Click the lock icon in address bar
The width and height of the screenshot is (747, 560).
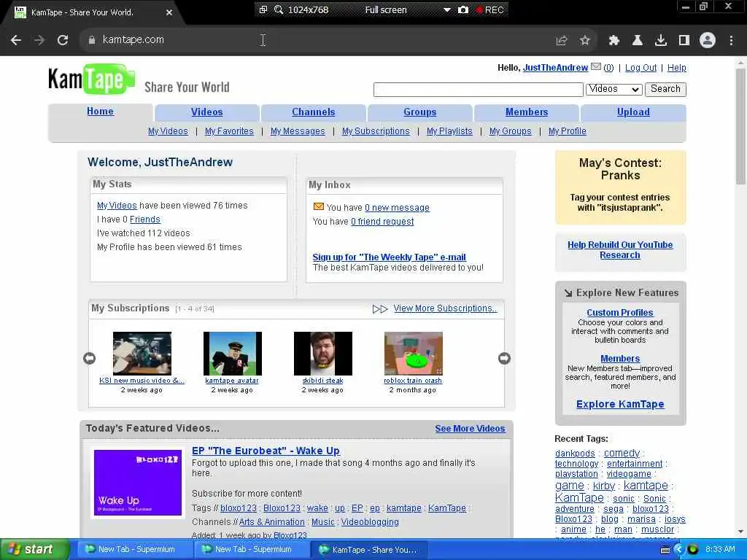[91, 40]
